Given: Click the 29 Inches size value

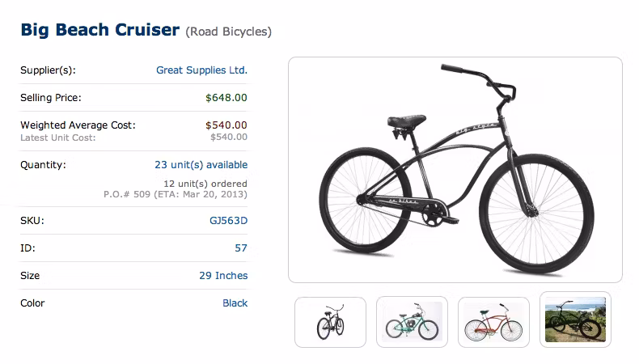Looking at the screenshot, I should coord(223,276).
